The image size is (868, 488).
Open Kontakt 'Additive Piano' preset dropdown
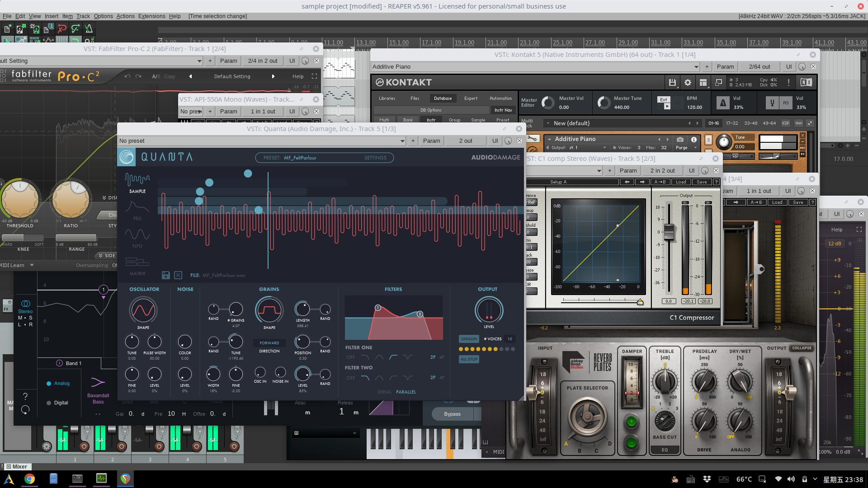(535, 67)
